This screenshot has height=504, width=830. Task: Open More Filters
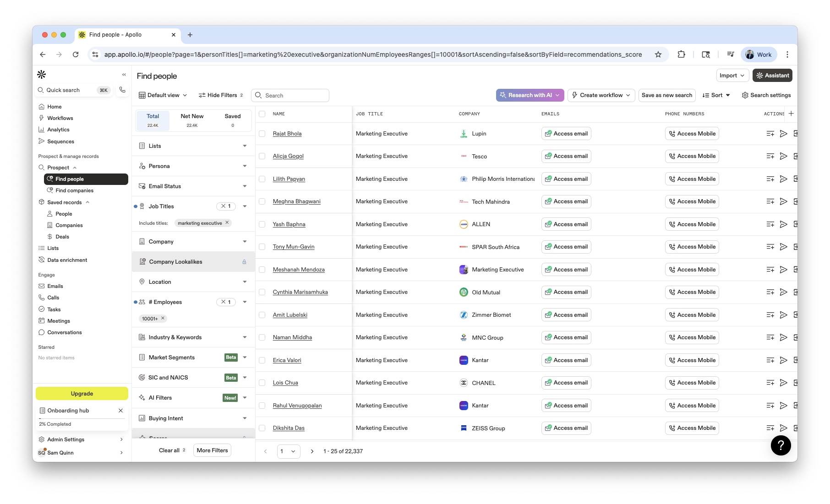tap(212, 450)
